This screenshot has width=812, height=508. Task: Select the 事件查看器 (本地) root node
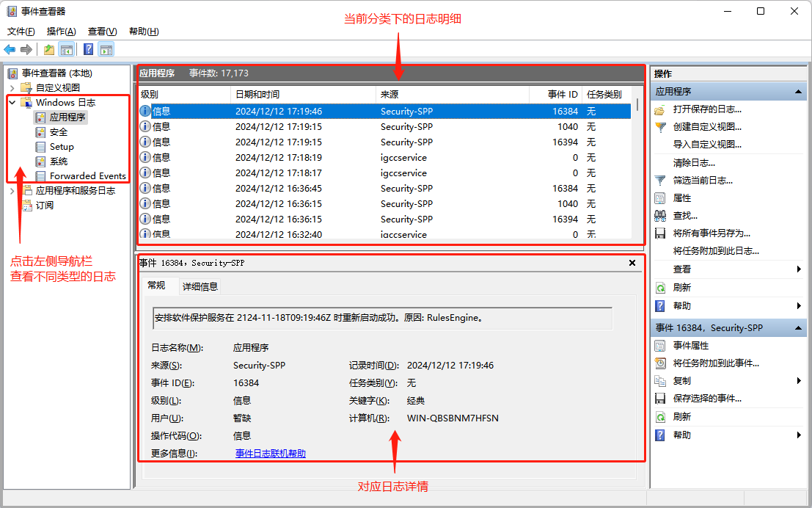click(57, 73)
